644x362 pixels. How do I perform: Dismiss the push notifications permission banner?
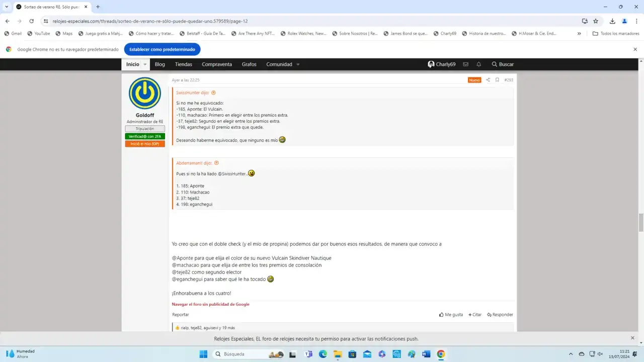[632, 338]
